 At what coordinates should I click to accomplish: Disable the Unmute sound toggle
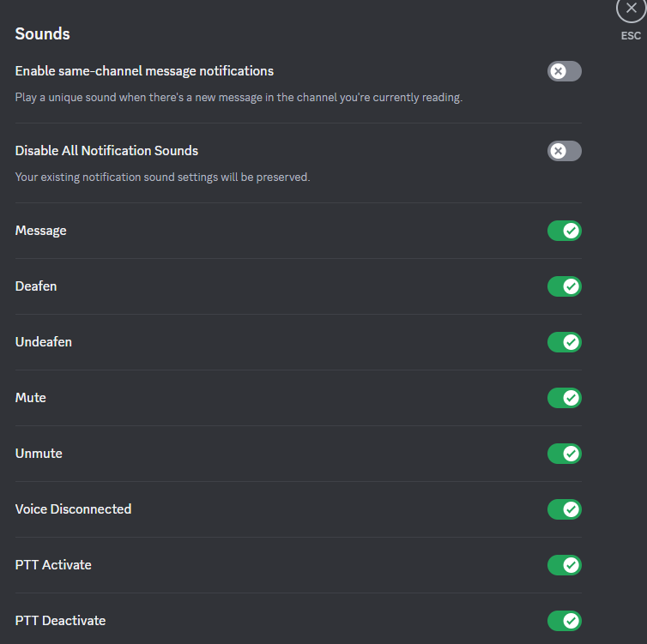[x=565, y=454]
